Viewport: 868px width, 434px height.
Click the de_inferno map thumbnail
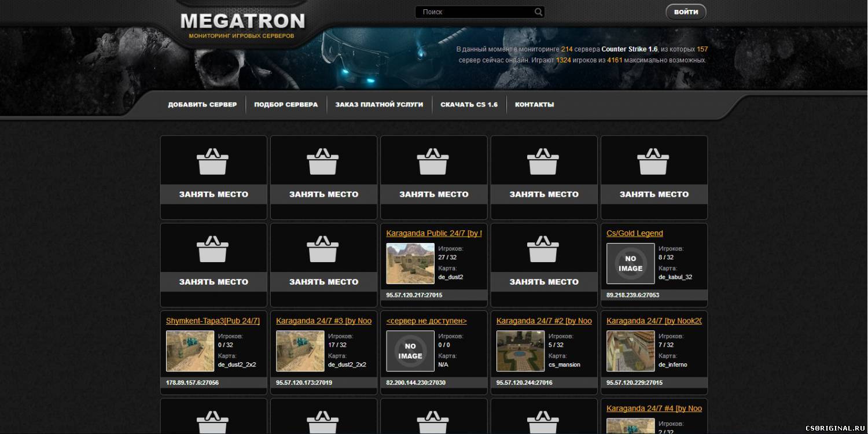631,351
